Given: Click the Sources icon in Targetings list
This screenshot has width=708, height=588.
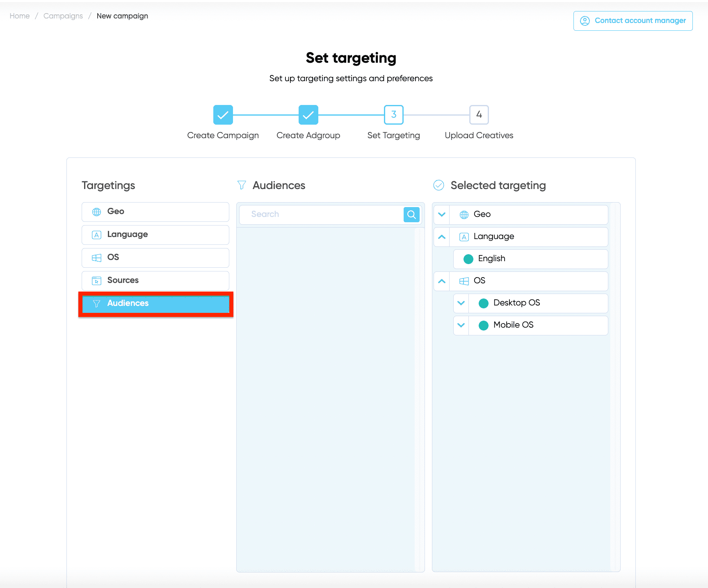Looking at the screenshot, I should (x=96, y=280).
